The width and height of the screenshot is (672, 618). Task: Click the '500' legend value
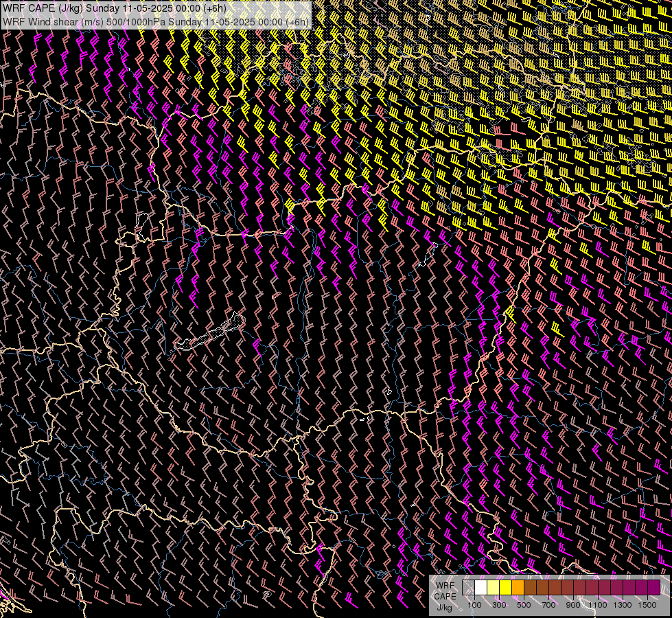[x=524, y=605]
